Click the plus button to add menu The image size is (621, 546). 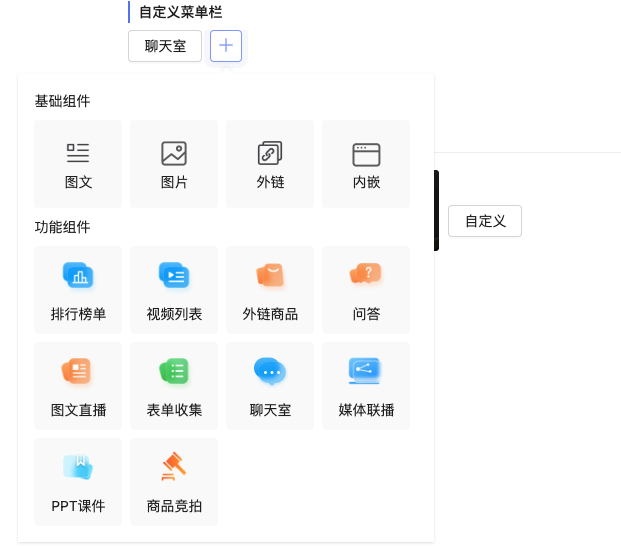pyautogui.click(x=226, y=46)
